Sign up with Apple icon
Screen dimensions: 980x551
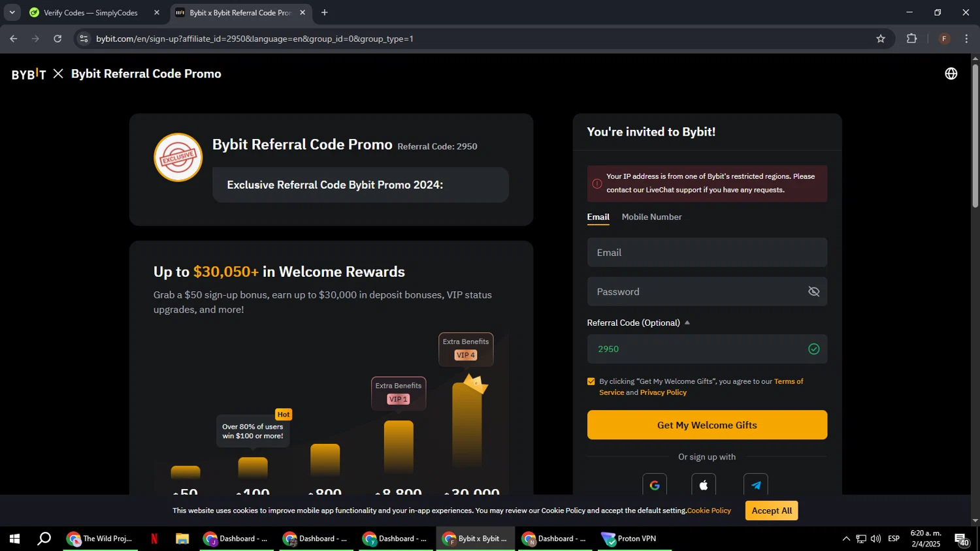(x=704, y=485)
